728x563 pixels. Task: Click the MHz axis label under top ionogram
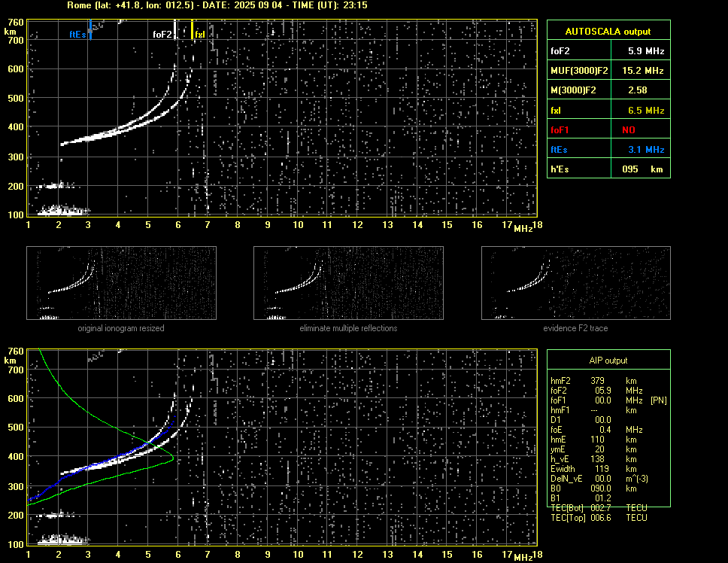[523, 229]
